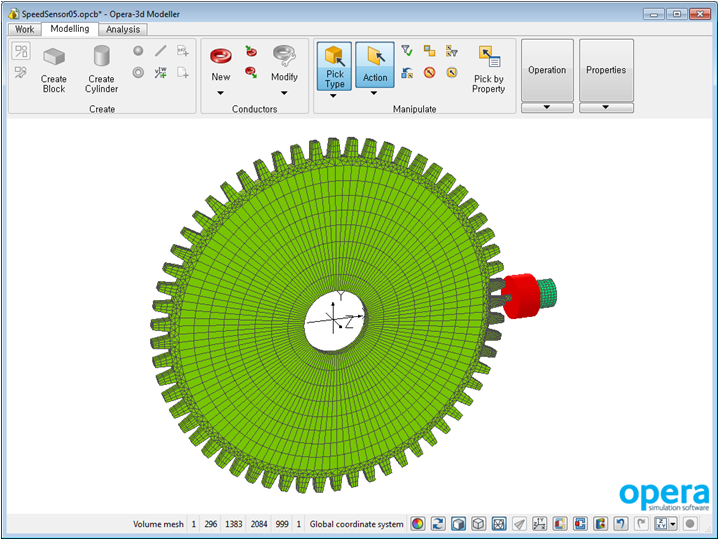Image resolution: width=719 pixels, height=540 pixels.
Task: Toggle the Pick Type button
Action: click(334, 64)
